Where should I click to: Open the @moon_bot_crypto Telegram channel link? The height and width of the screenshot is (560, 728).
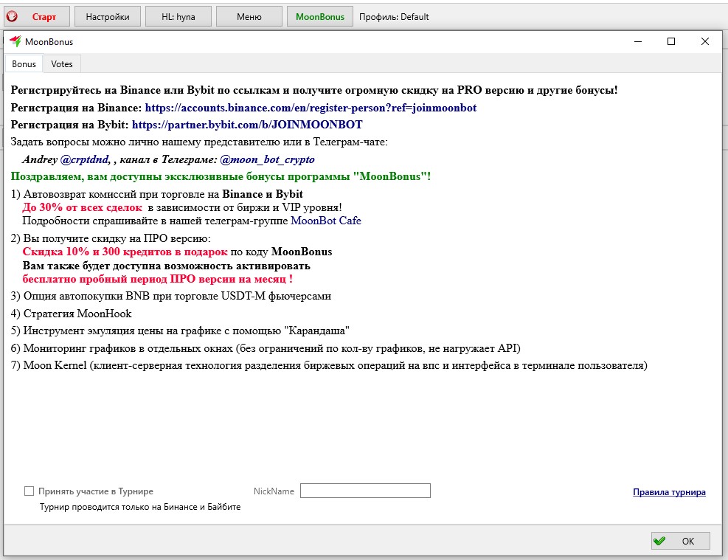coord(268,159)
